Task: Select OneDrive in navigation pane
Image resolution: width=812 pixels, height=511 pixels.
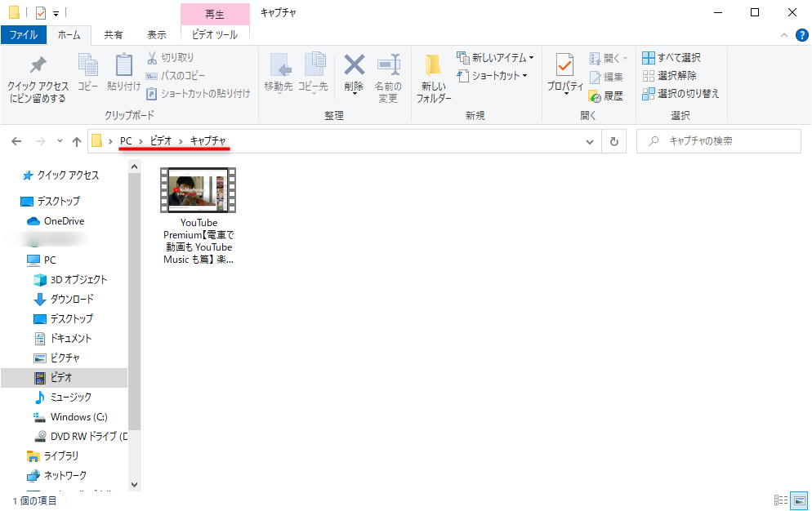Action: pos(56,221)
